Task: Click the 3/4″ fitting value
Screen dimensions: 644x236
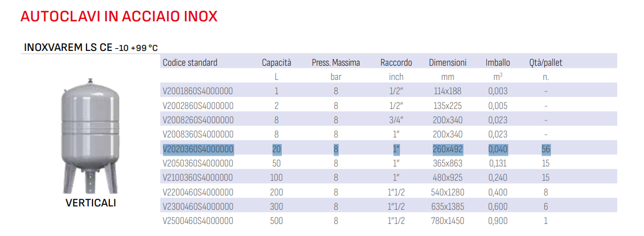Action: 396,120
